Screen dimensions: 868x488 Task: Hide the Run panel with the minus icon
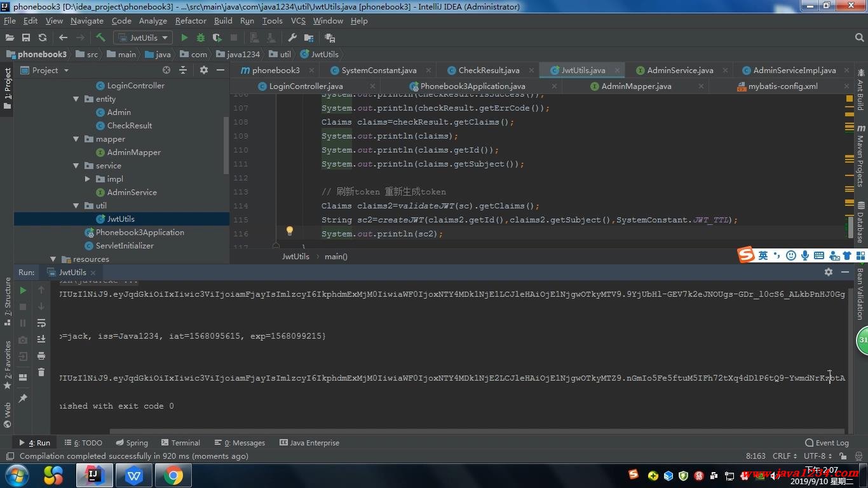tap(845, 272)
